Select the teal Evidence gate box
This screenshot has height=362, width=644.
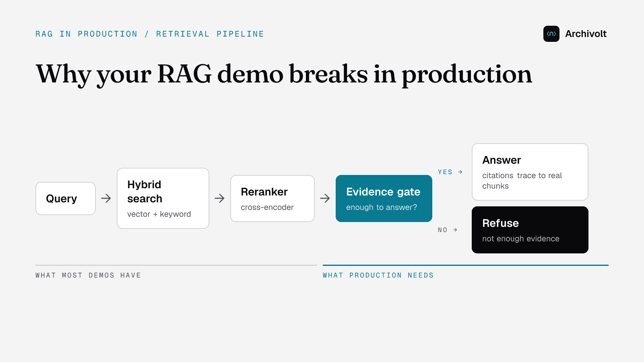point(384,198)
